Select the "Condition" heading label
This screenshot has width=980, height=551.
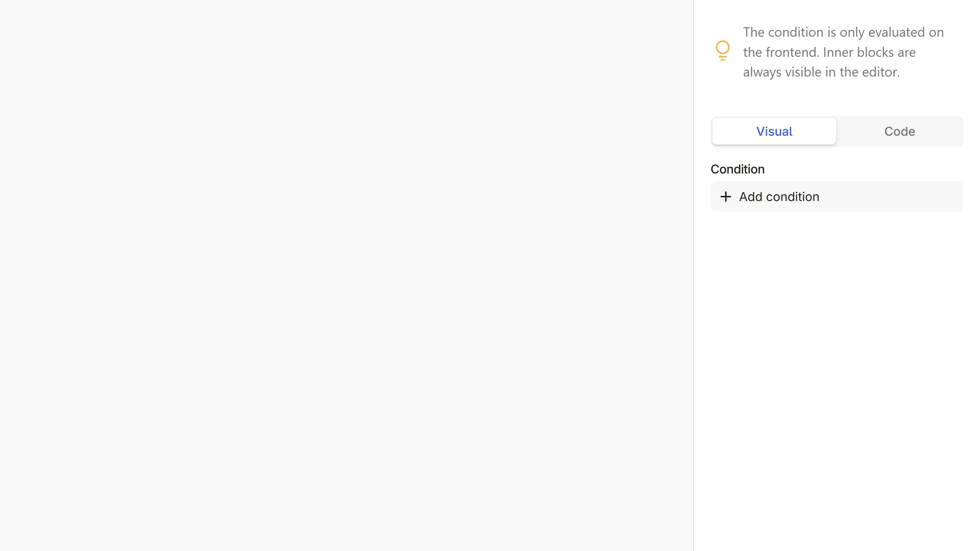[x=737, y=169]
